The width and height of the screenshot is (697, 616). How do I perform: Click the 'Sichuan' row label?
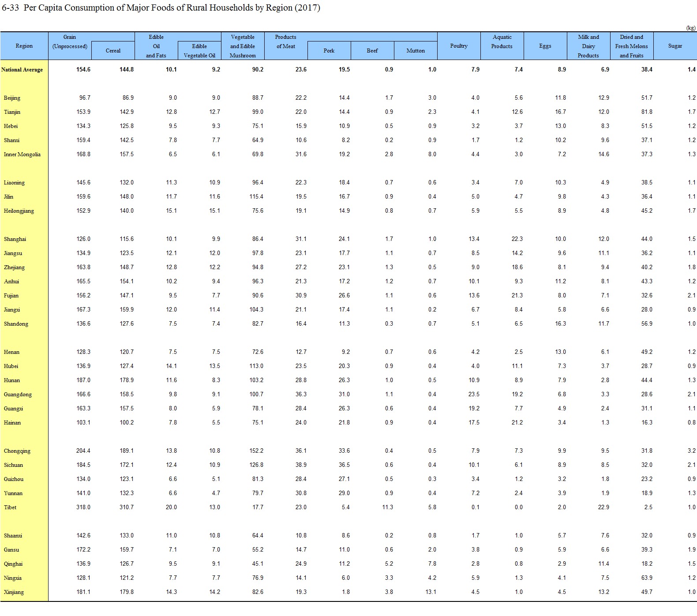click(13, 465)
